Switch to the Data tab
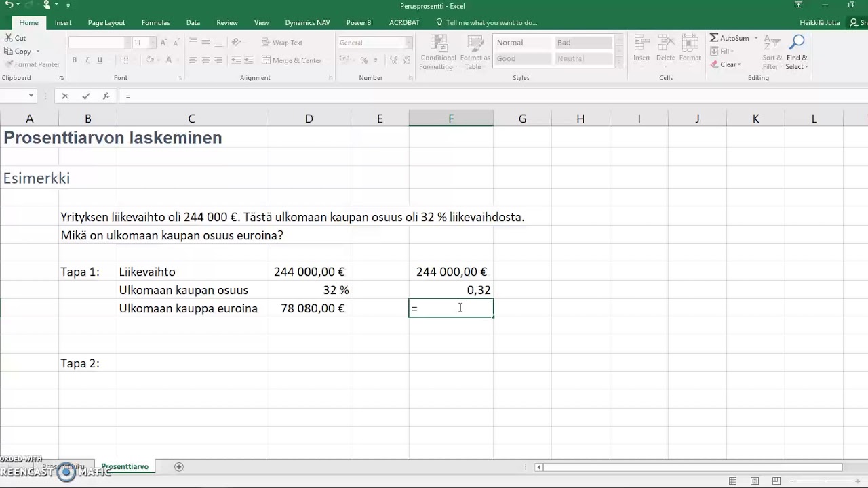868x488 pixels. coord(193,22)
